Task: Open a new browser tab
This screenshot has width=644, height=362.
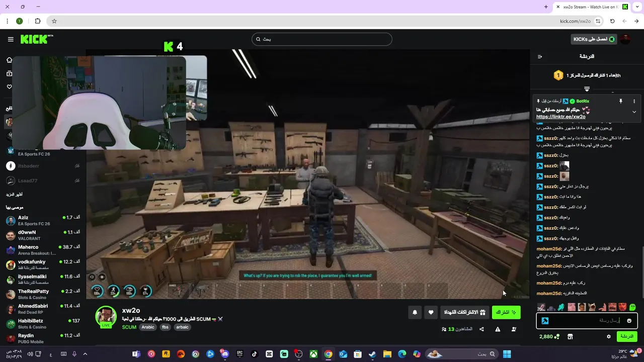Action: pyautogui.click(x=546, y=7)
